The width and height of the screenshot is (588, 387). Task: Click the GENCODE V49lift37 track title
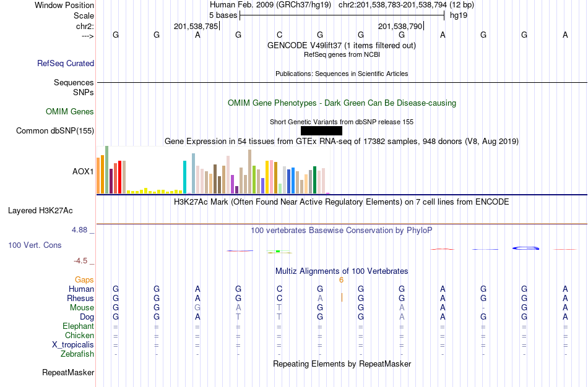click(341, 45)
